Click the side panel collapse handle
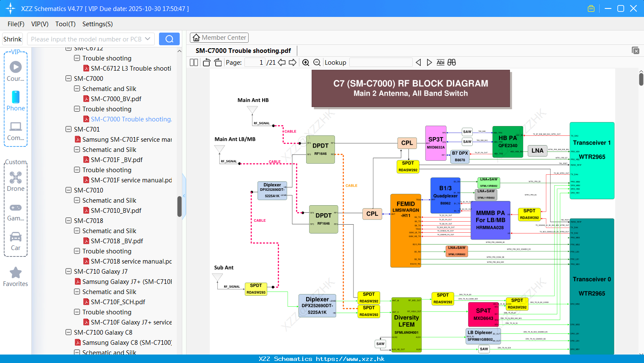644x363 pixels. [x=184, y=195]
